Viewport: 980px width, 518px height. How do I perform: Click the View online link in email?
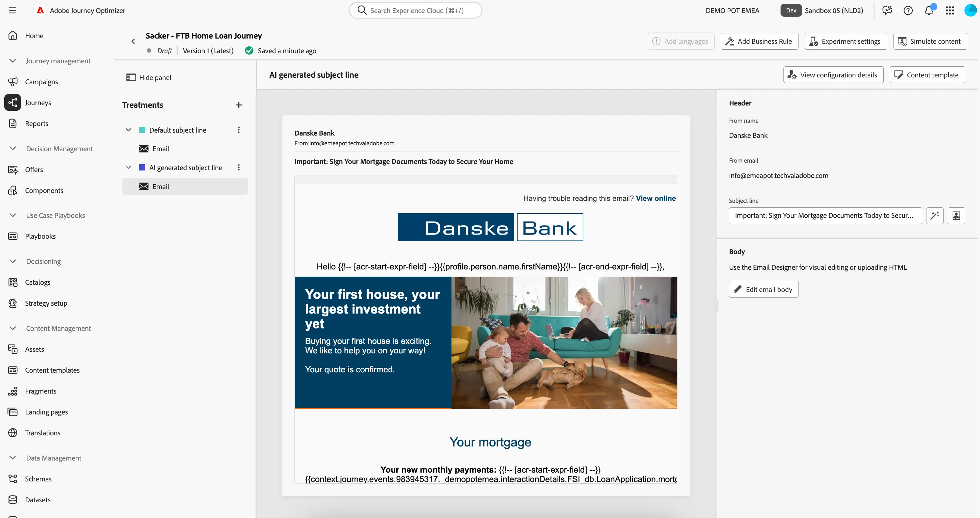[x=656, y=198]
